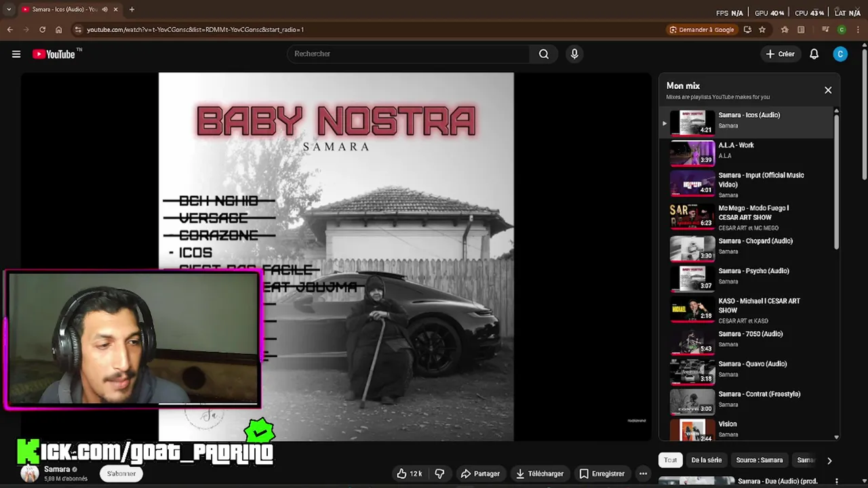This screenshot has height=488, width=868.
Task: Click the Partager share button
Action: pos(480,474)
